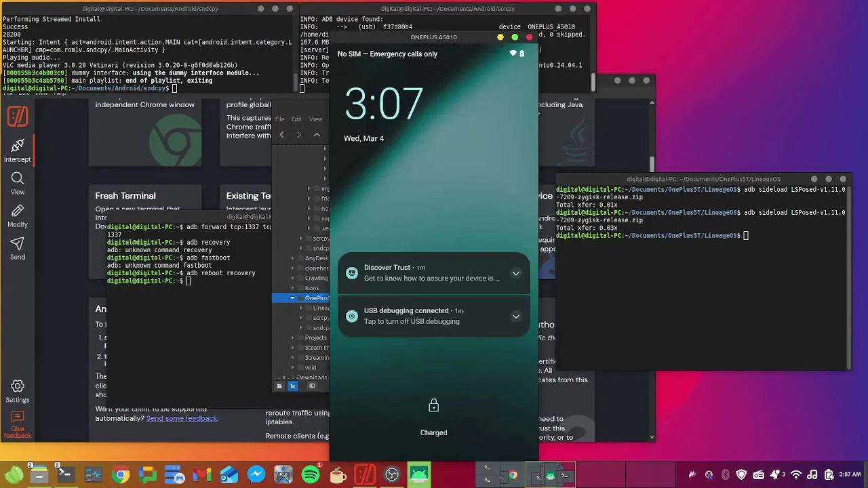868x488 pixels.
Task: Open the Wi-Fi network tray icon
Action: point(795,474)
